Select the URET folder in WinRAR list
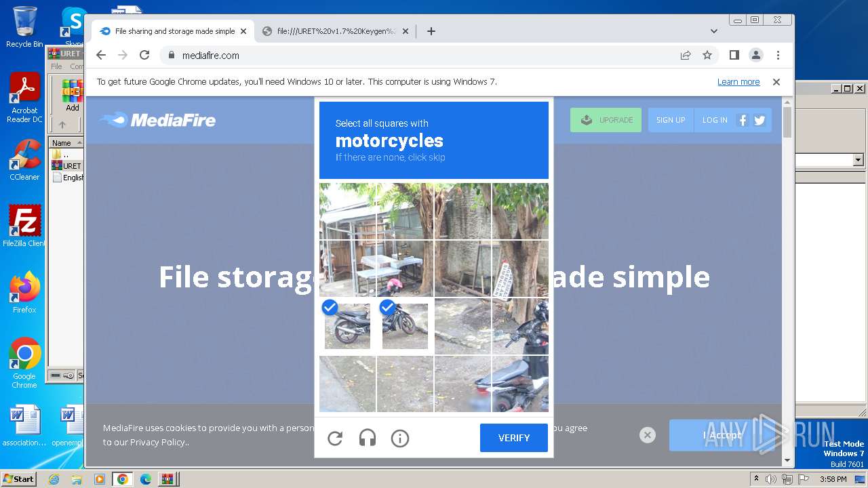Screen dimensions: 868x488 click(x=67, y=166)
